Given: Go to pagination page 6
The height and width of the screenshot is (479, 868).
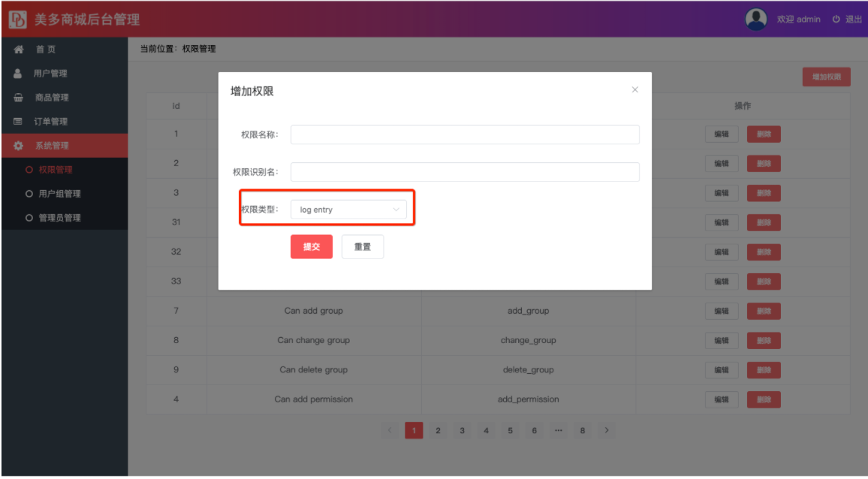Looking at the screenshot, I should 534,430.
